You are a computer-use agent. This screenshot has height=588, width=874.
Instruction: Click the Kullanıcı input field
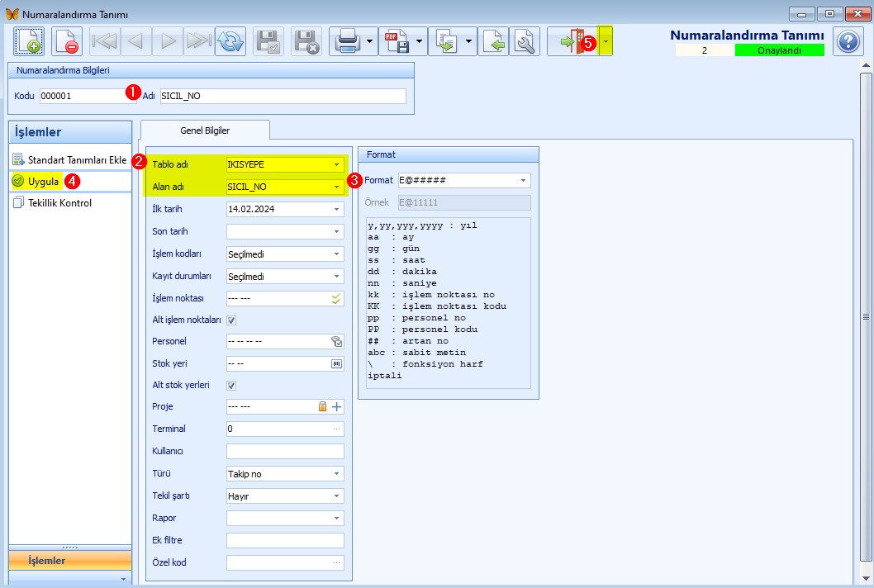285,451
